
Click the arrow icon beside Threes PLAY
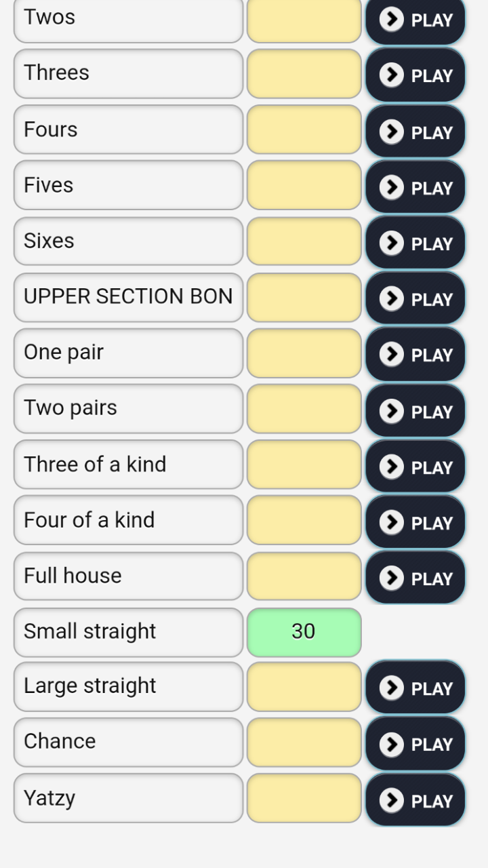[x=391, y=75]
